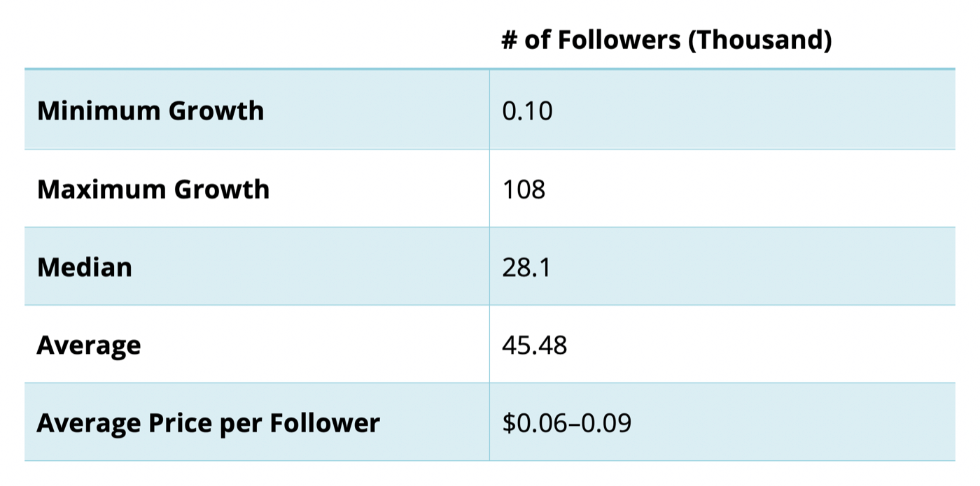Screen dimensions: 980x486
Task: Select the "Minimum Growth" row label
Action: point(150,111)
